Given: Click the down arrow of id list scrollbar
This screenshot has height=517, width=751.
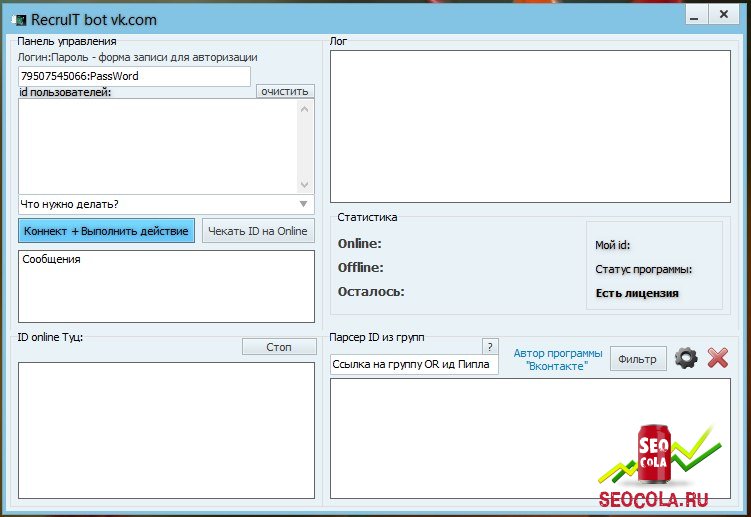Looking at the screenshot, I should coord(305,184).
